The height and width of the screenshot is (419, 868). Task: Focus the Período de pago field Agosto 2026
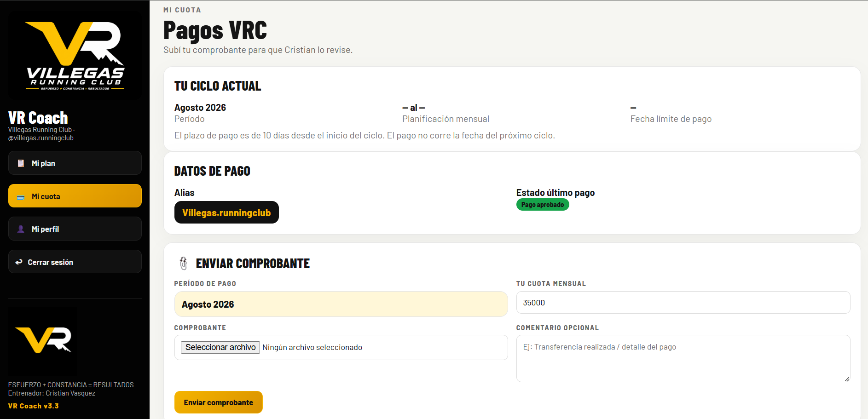(x=341, y=304)
